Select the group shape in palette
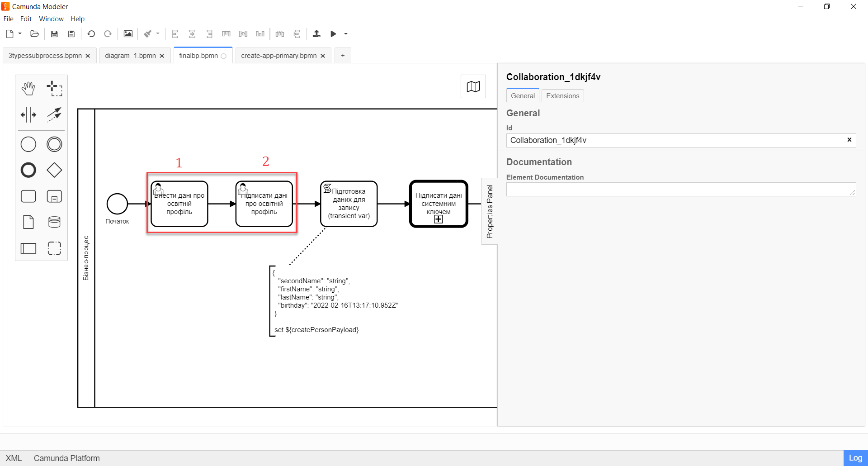The height and width of the screenshot is (466, 868). (54, 248)
